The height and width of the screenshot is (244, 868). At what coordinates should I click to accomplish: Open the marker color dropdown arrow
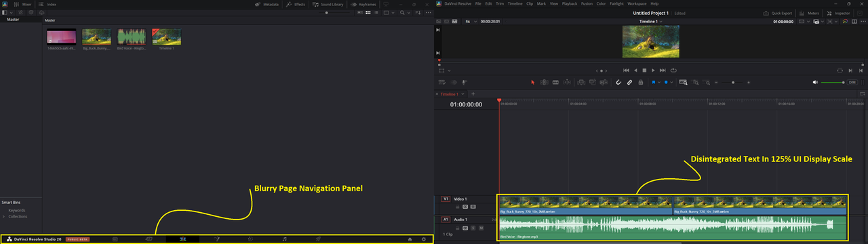click(672, 82)
